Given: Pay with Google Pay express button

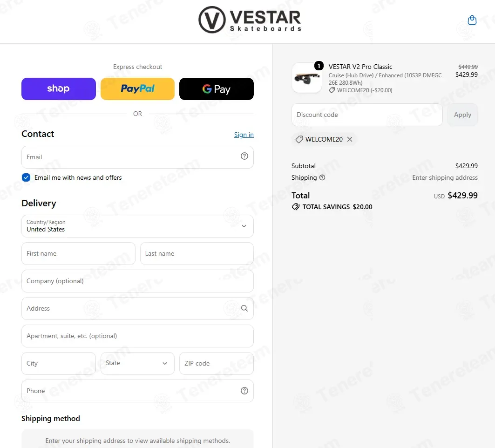Looking at the screenshot, I should [216, 89].
